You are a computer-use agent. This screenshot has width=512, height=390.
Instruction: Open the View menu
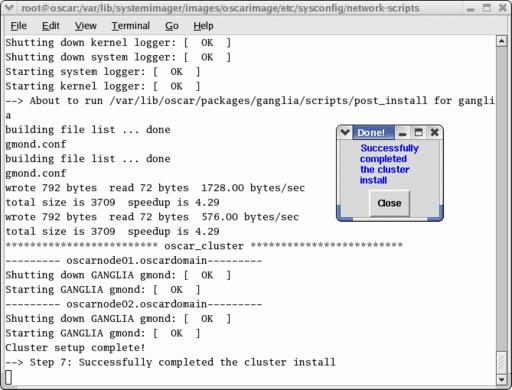(x=86, y=26)
